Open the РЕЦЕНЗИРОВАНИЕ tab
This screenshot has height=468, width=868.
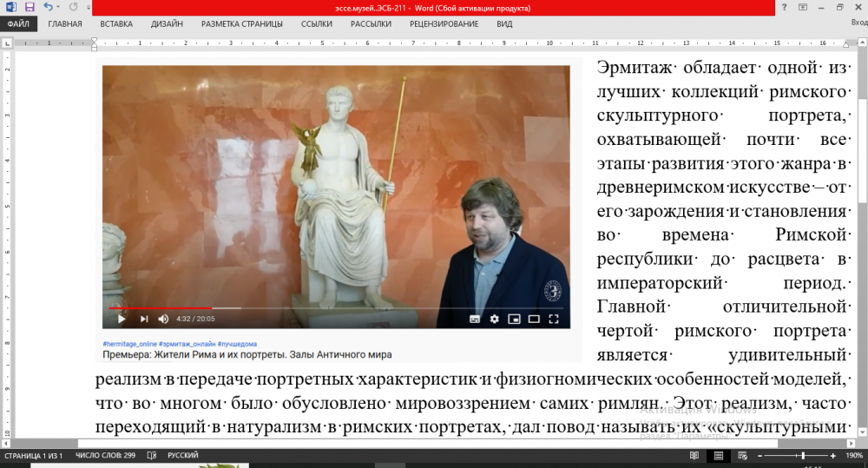pyautogui.click(x=444, y=23)
